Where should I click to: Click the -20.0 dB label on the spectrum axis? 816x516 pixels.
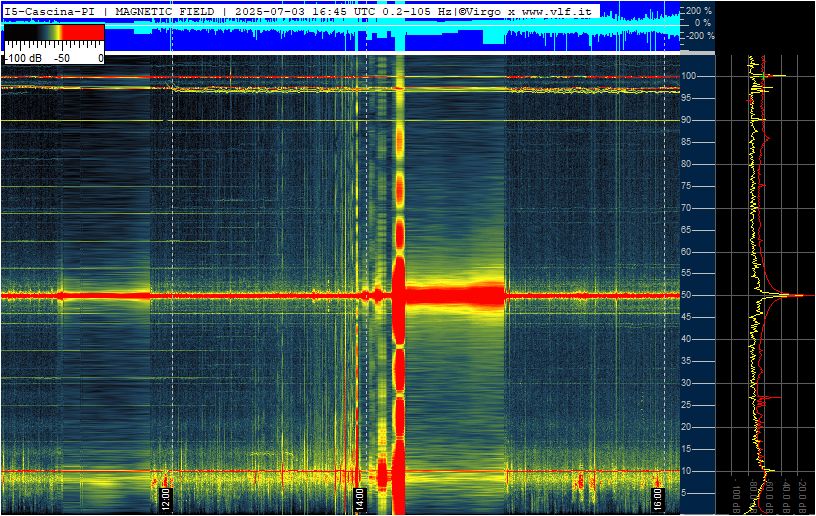tap(803, 497)
